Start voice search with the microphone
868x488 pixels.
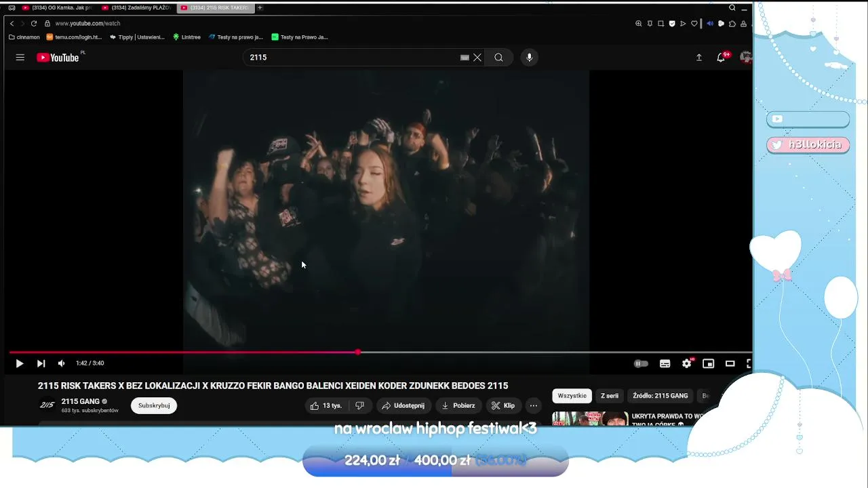530,58
